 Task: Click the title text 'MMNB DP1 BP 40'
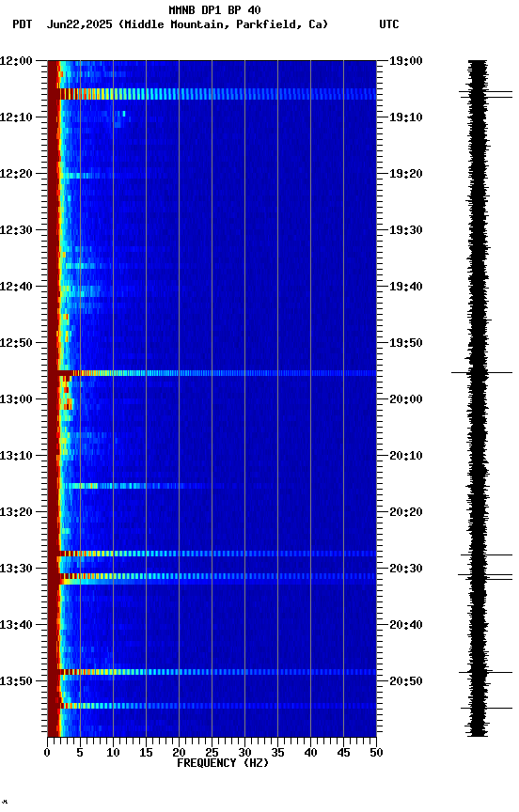coord(214,9)
